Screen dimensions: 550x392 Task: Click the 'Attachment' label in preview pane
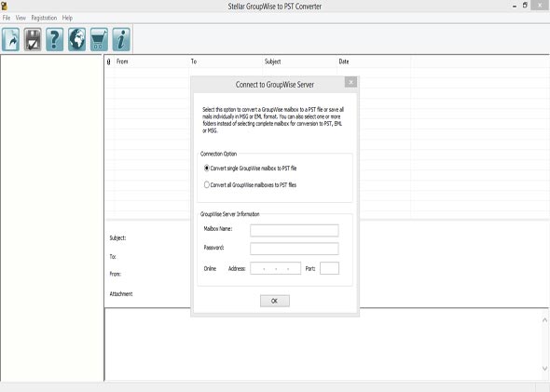pyautogui.click(x=121, y=294)
